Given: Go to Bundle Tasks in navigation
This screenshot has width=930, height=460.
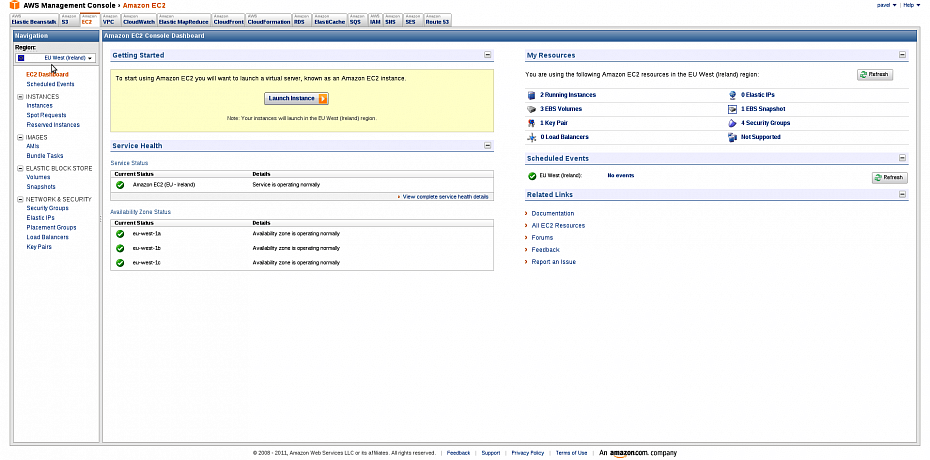Looking at the screenshot, I should tap(44, 156).
